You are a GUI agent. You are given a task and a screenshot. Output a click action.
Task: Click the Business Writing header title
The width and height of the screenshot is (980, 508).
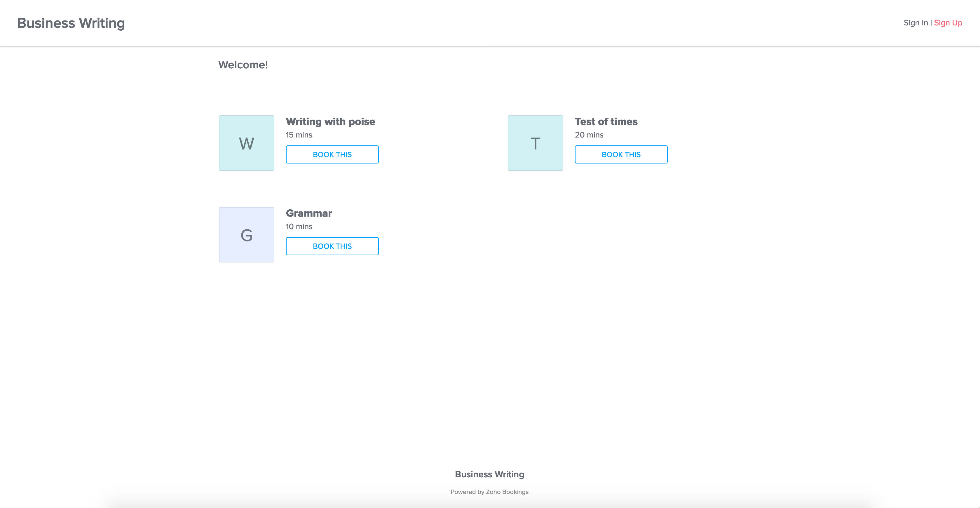pos(71,23)
